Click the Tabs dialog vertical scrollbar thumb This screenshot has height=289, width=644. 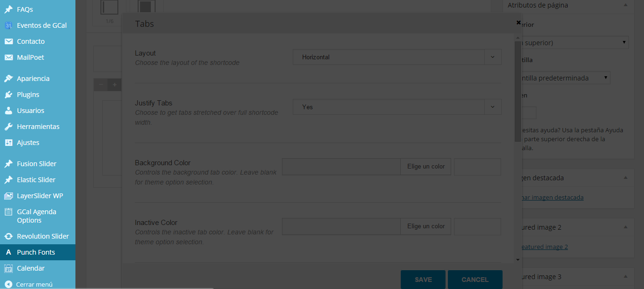(x=518, y=91)
